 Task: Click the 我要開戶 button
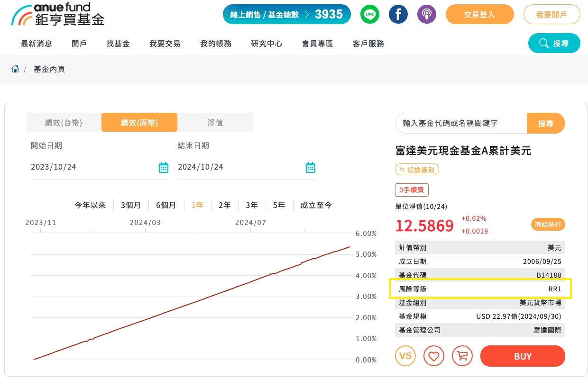[x=552, y=14]
